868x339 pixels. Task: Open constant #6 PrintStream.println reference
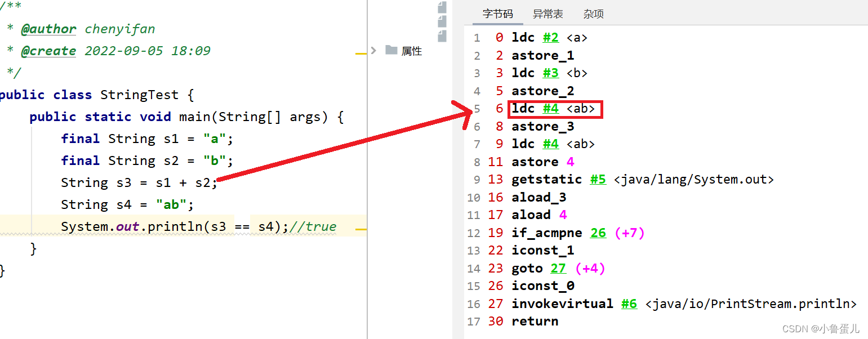coord(629,304)
